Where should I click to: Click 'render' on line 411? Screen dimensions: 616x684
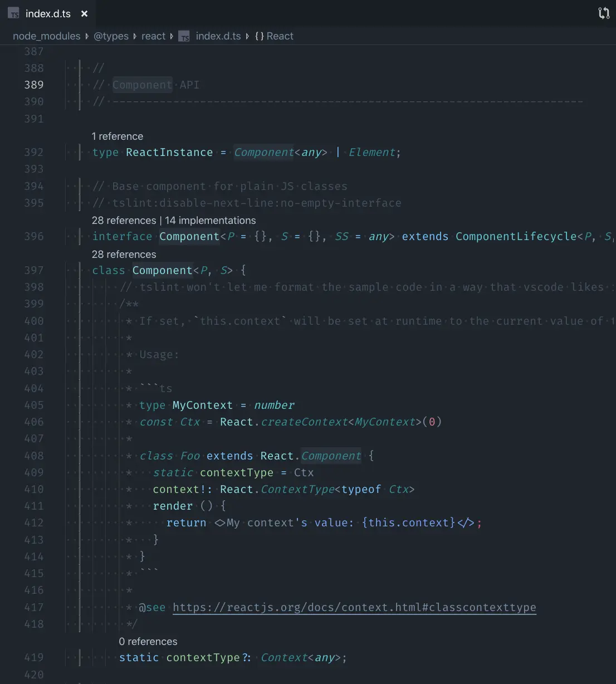pyautogui.click(x=173, y=506)
